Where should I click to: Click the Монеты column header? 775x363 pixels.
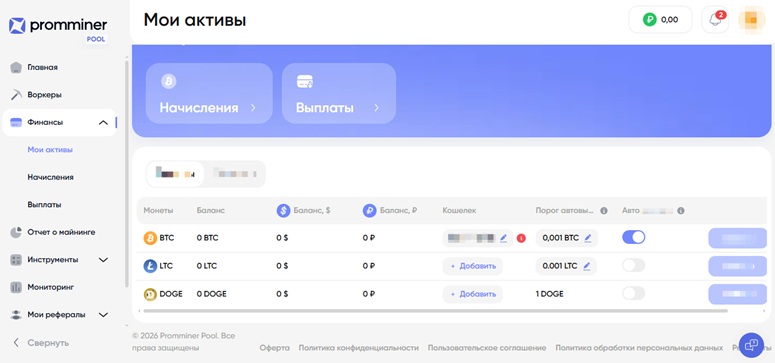[158, 210]
